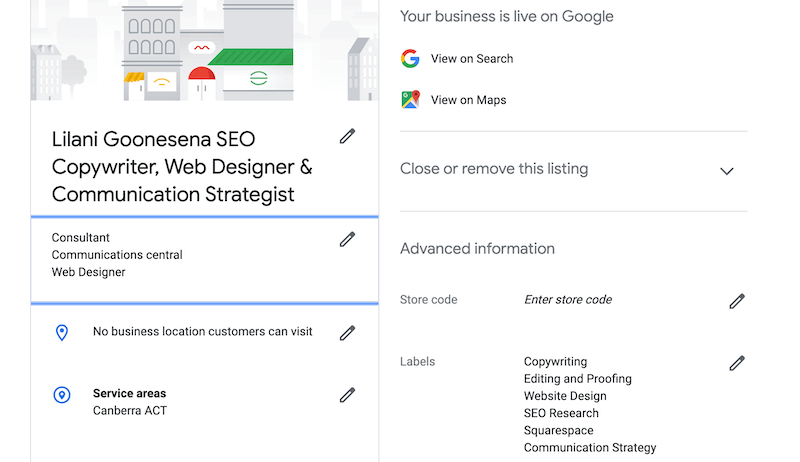Click the storefront illustration banner

click(205, 50)
